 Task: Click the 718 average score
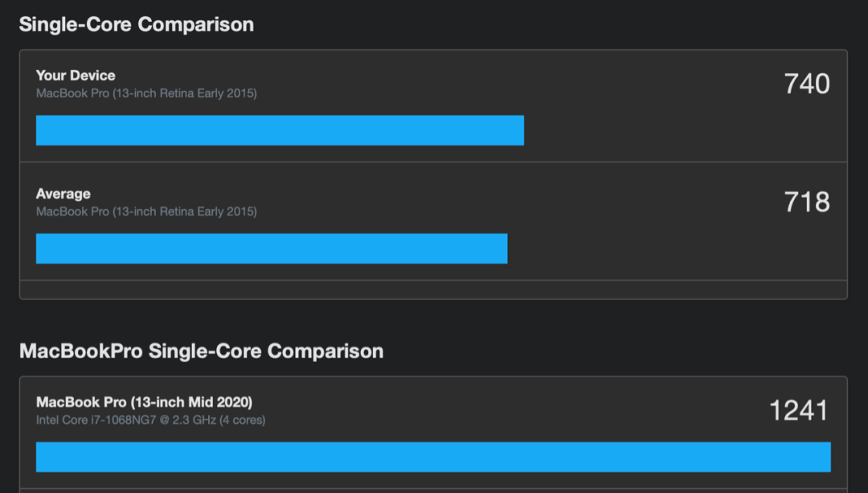[807, 202]
